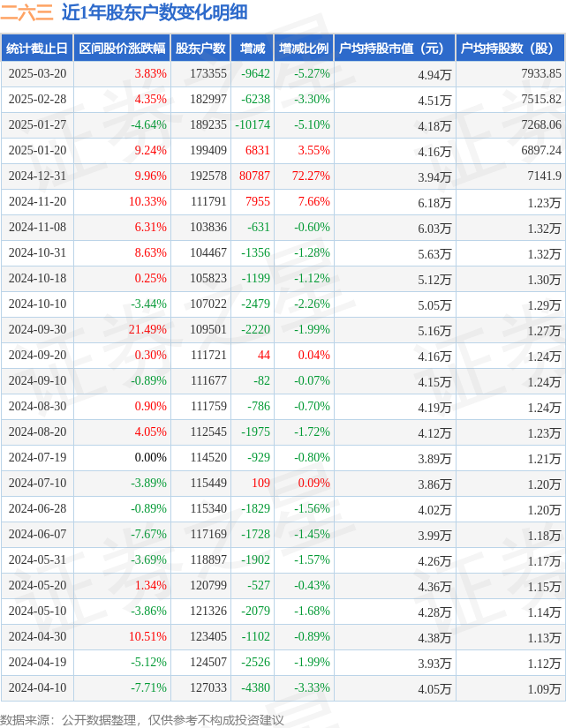Click the 户均持股市值（元） header
The image size is (566, 728).
pyautogui.click(x=395, y=49)
